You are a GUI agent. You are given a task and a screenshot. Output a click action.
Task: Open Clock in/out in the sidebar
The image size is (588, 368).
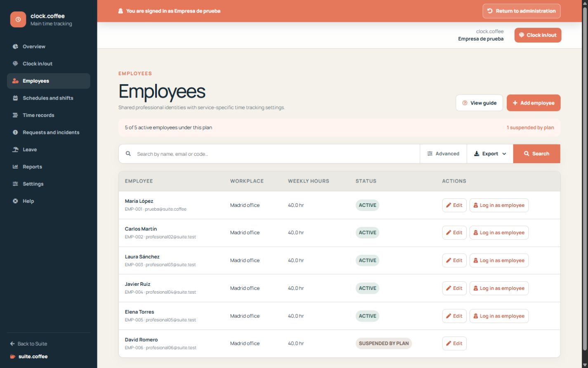point(49,64)
